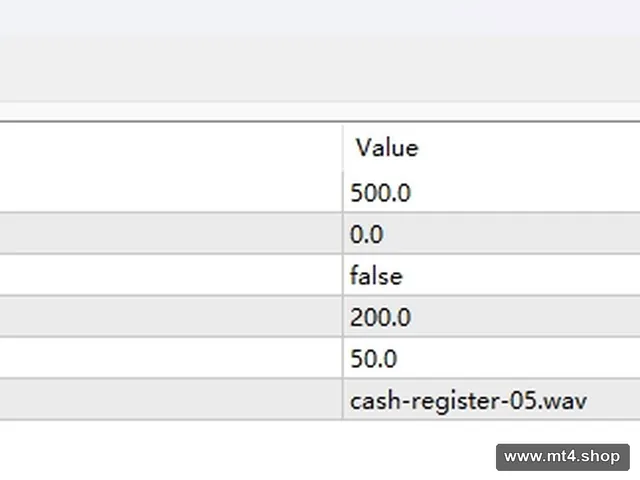This screenshot has height=480, width=640.
Task: Open the www.mt4.shop watermark link
Action: [562, 457]
